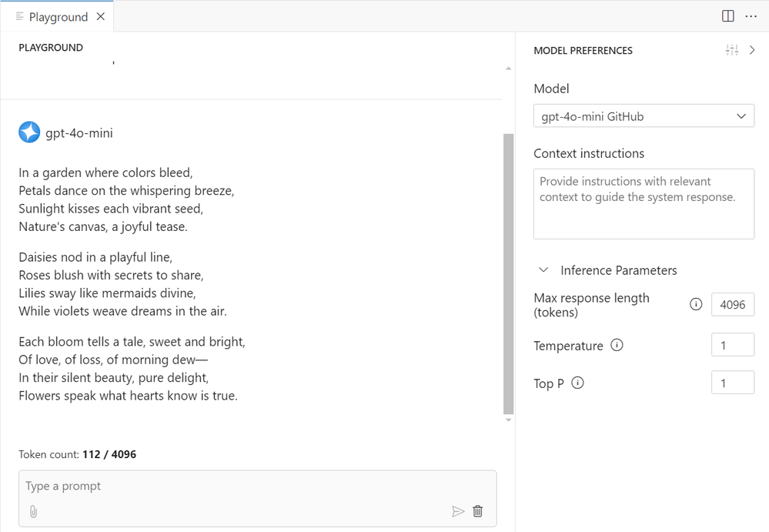Open the more actions ellipsis menu
The width and height of the screenshot is (769, 532).
[x=751, y=16]
